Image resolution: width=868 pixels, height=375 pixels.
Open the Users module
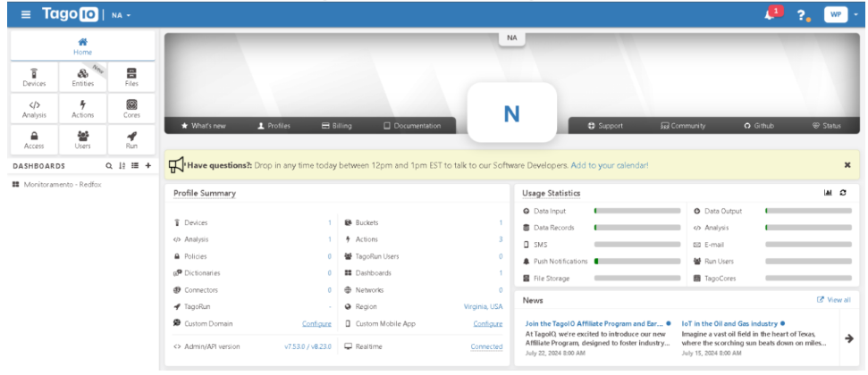[x=83, y=140]
